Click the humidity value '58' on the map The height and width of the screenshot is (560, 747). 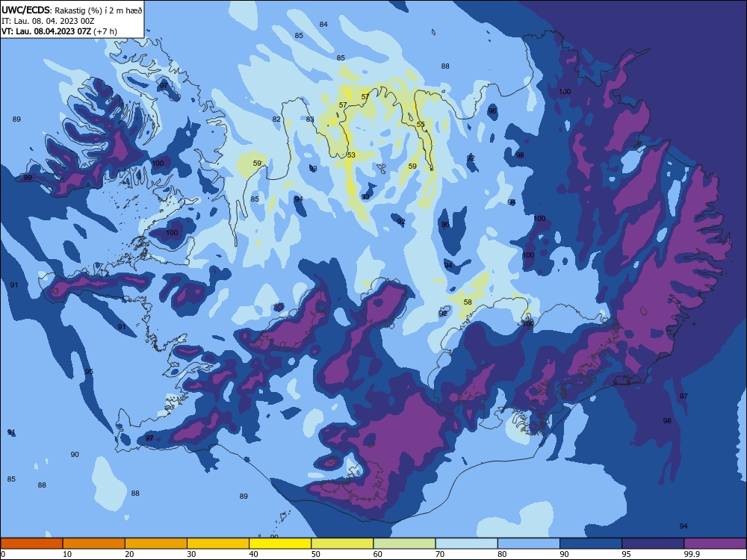point(468,302)
